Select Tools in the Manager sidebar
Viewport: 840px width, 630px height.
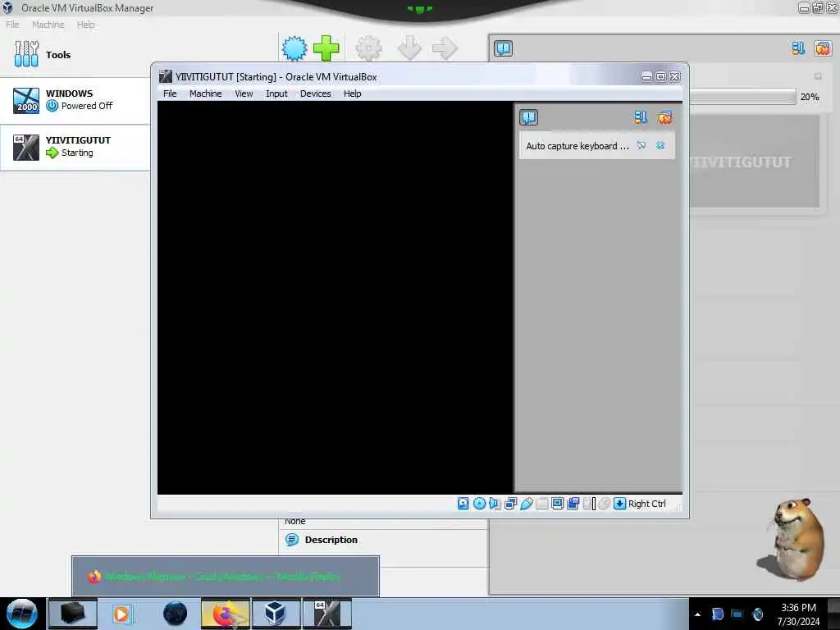(x=75, y=54)
